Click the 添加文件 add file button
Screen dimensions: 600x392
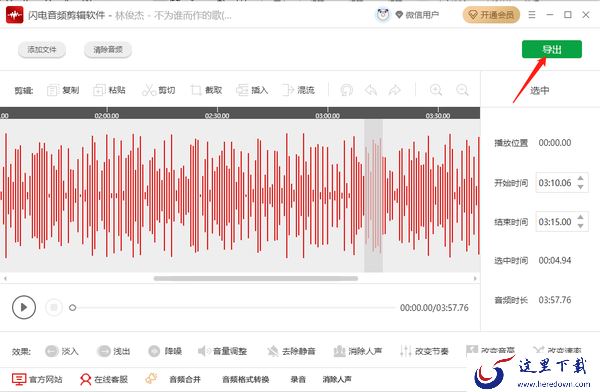42,50
